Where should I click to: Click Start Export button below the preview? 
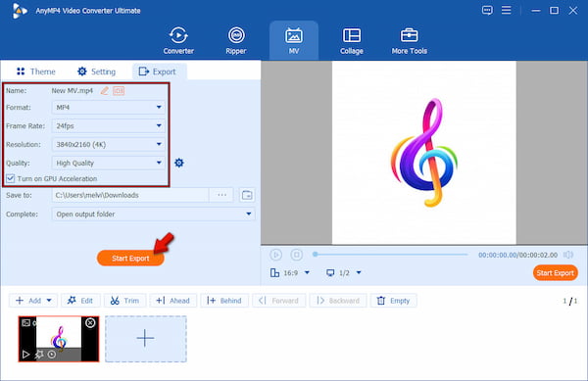pyautogui.click(x=555, y=273)
